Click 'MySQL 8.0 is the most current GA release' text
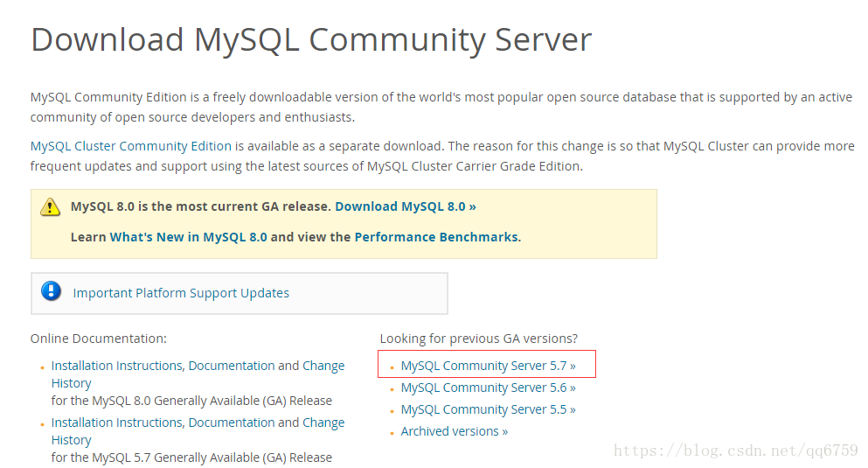The image size is (868, 468). 200,206
